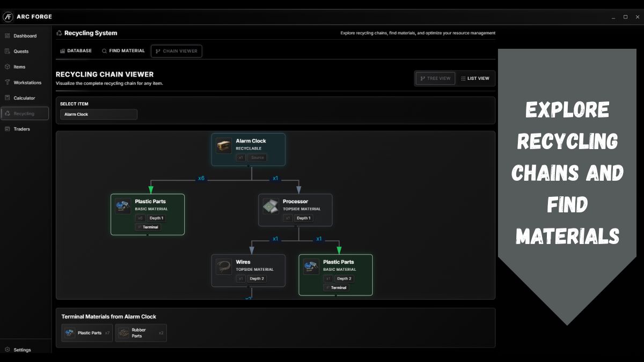The width and height of the screenshot is (644, 362).
Task: Click the Rubber Parts chip icon
Action: tap(123, 333)
